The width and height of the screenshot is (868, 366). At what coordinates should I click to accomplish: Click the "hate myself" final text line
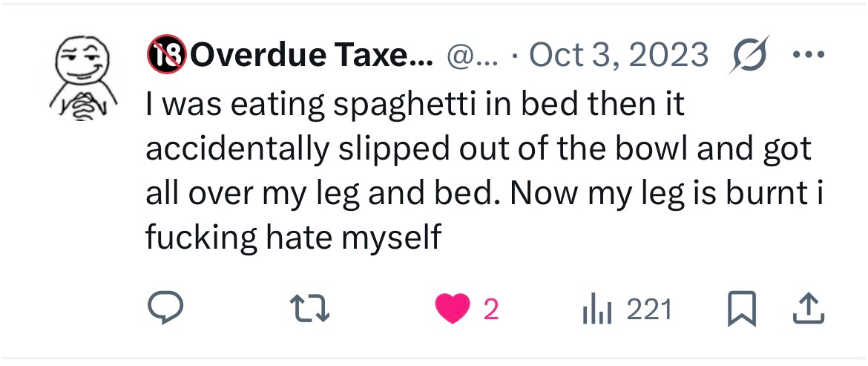(x=293, y=238)
